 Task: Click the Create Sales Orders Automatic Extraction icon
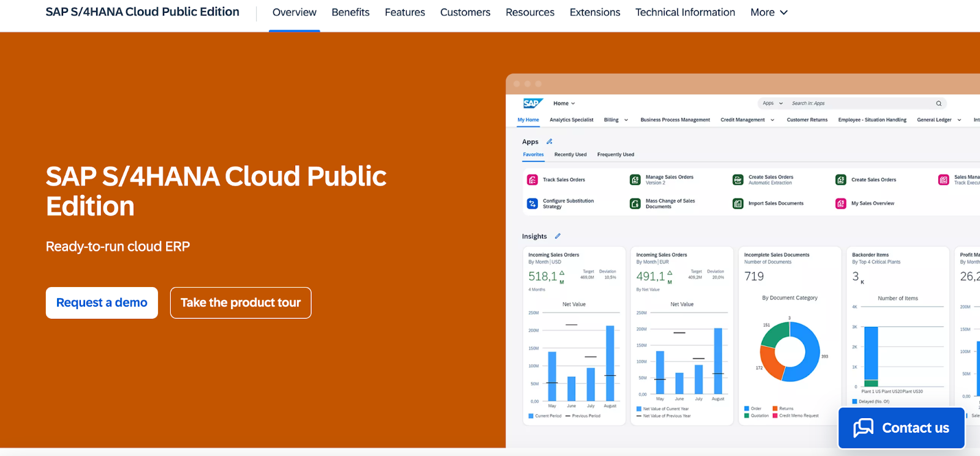pyautogui.click(x=738, y=180)
